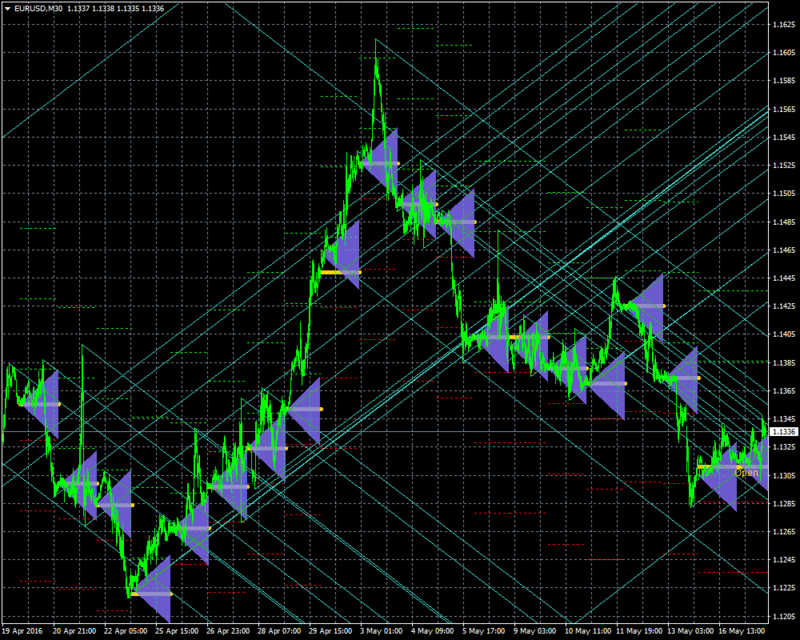Click the 1.1385 price axis label

(784, 363)
